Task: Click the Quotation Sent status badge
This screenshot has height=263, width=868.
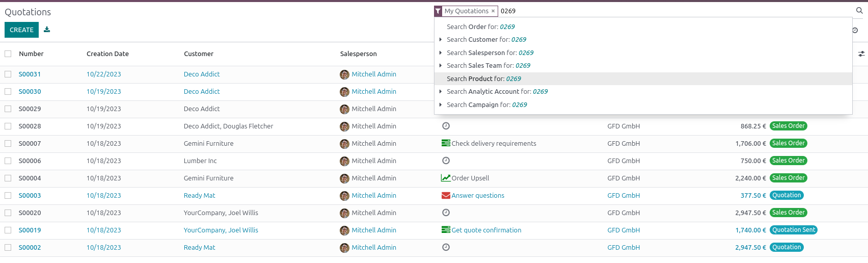Action: click(x=794, y=230)
